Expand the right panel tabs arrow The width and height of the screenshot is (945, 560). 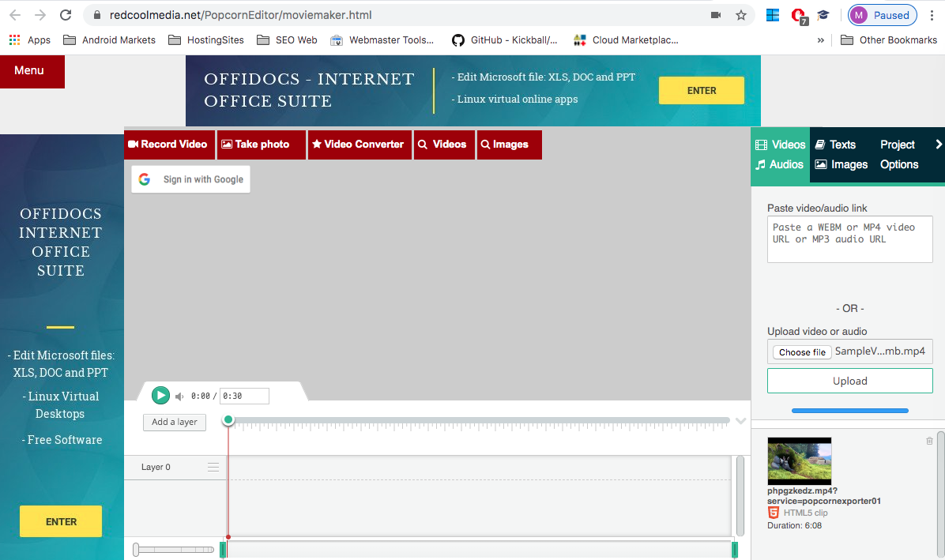[x=938, y=145]
